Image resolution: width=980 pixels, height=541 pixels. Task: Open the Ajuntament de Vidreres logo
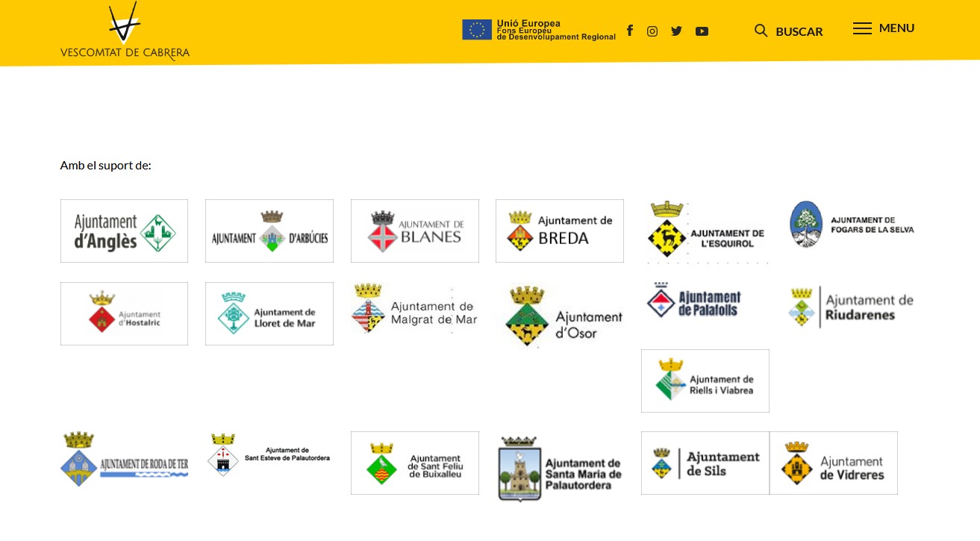pyautogui.click(x=834, y=463)
